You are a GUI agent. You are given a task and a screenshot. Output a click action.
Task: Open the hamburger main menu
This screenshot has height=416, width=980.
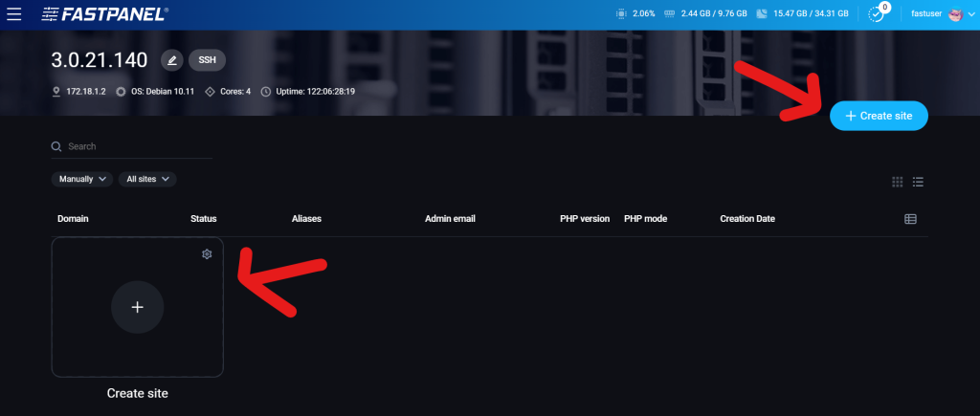[x=14, y=14]
